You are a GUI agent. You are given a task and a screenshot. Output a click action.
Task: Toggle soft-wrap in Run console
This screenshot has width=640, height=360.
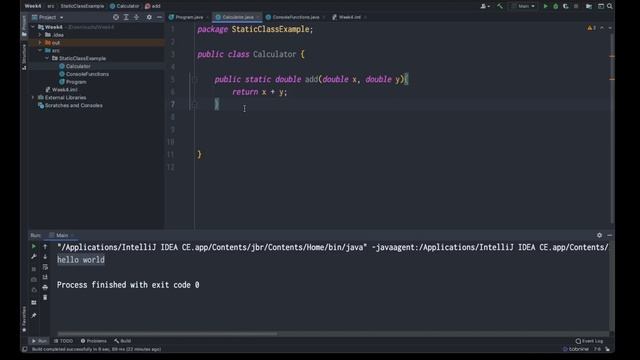tap(45, 267)
